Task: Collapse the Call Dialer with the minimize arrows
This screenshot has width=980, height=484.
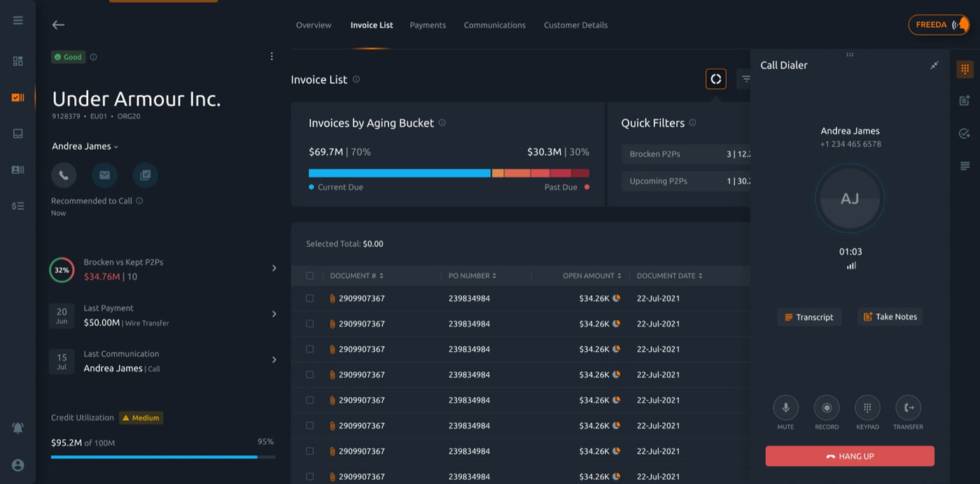Action: click(x=934, y=65)
